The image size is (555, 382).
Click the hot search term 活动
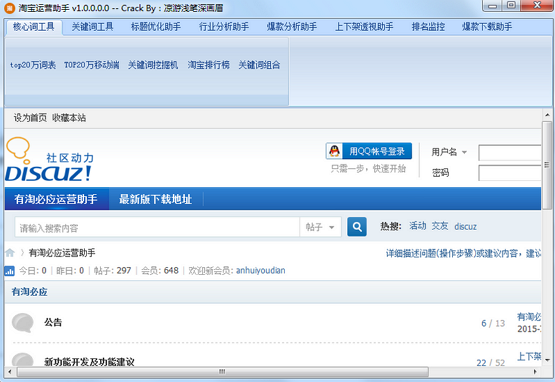point(418,226)
